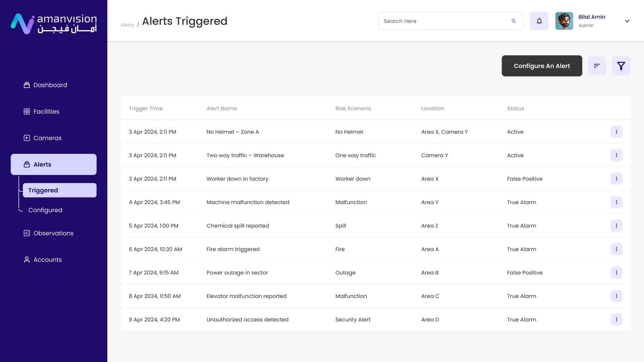Select the Alerts menu item
Screen dimensions: 644x362
click(x=54, y=164)
